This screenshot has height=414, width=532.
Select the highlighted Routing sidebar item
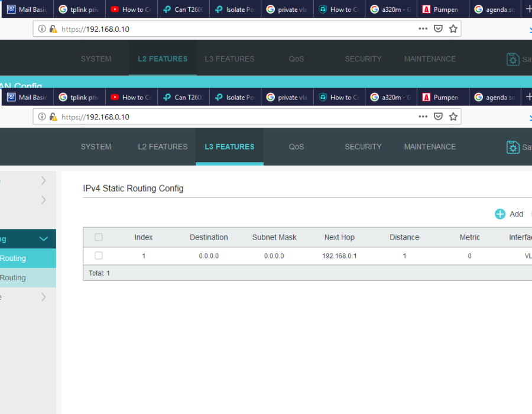[x=28, y=258]
